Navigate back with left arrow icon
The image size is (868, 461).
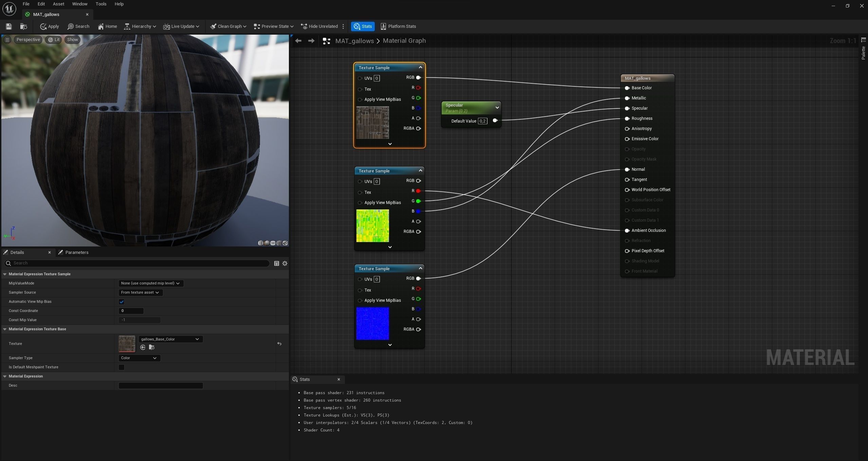pos(298,41)
